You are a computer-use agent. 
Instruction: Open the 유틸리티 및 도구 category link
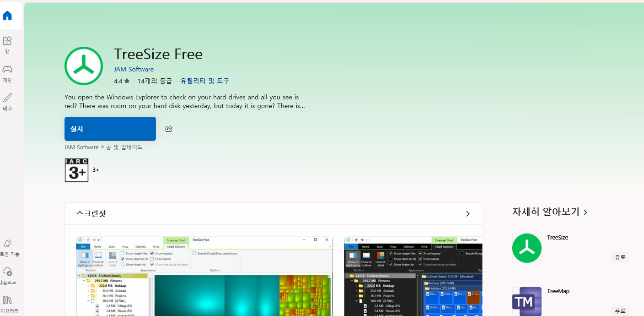(204, 80)
